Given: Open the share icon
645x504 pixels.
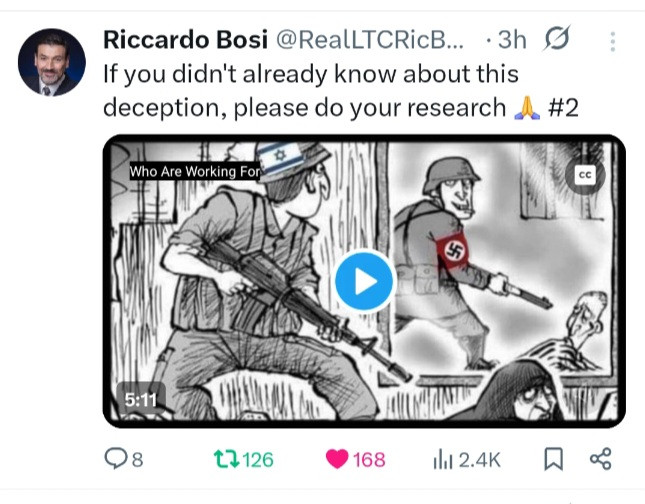Looking at the screenshot, I should [601, 459].
